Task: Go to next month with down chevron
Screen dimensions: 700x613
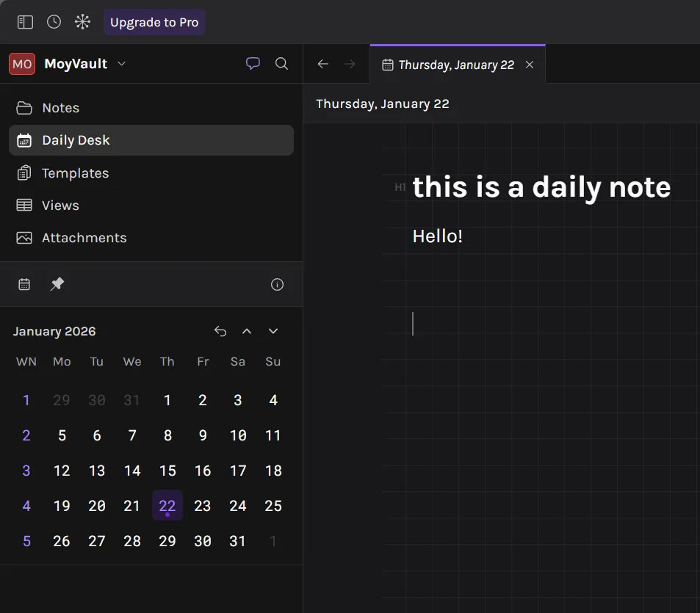Action: coord(273,331)
